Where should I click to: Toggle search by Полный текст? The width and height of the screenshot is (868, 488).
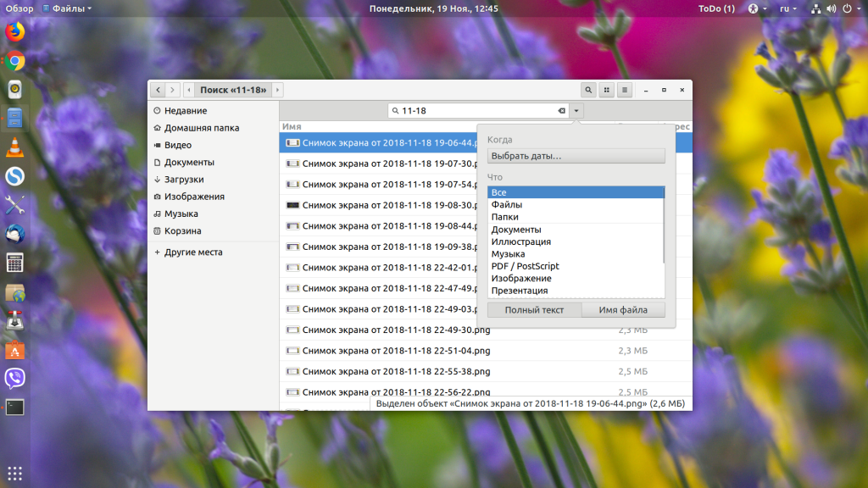(x=534, y=310)
